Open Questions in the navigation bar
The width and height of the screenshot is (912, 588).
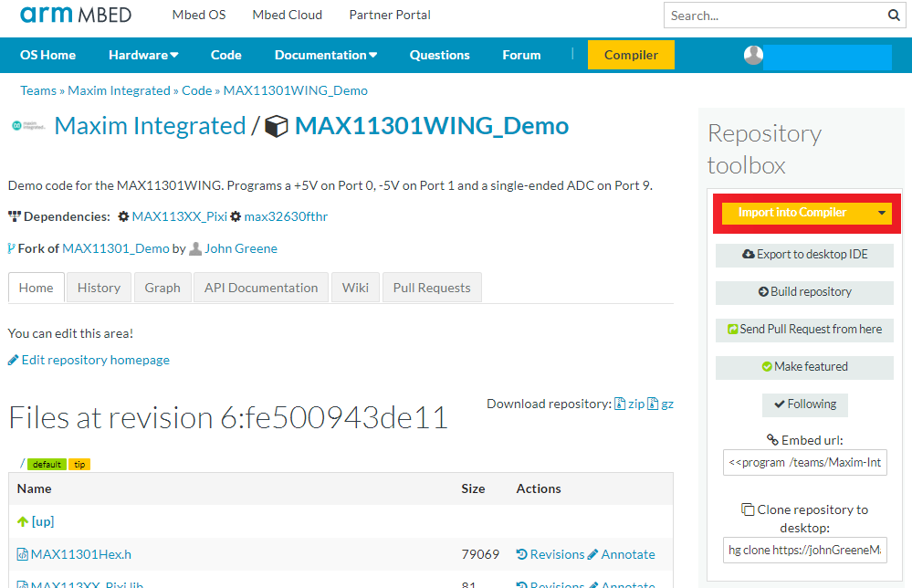click(439, 56)
